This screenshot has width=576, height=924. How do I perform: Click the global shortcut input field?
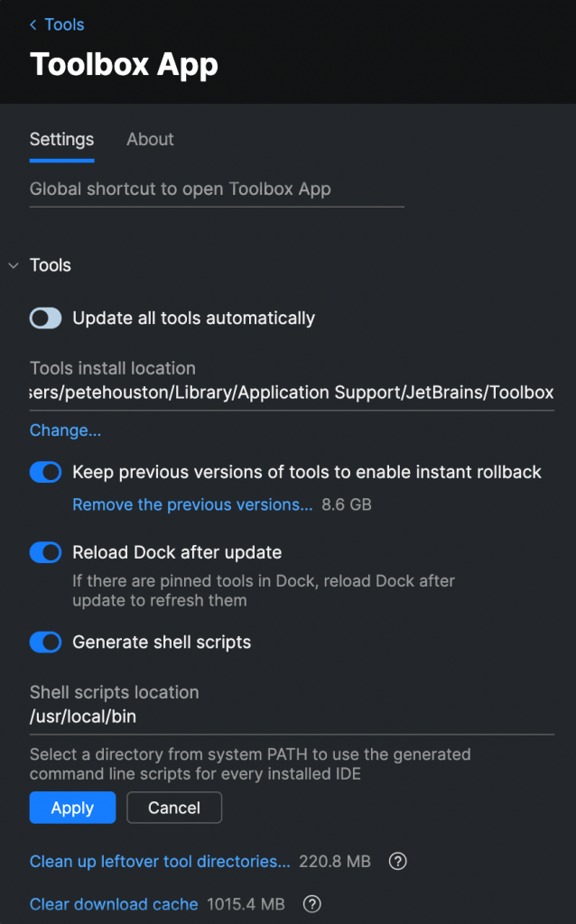click(217, 189)
